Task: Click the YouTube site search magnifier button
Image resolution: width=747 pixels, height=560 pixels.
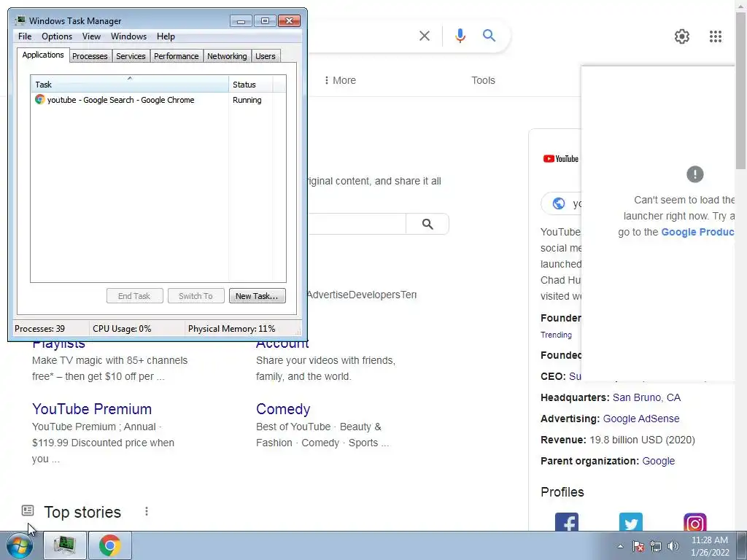Action: [427, 224]
